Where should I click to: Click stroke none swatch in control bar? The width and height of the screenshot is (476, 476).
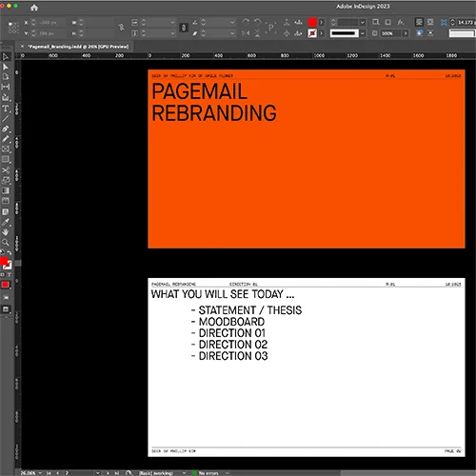(312, 33)
